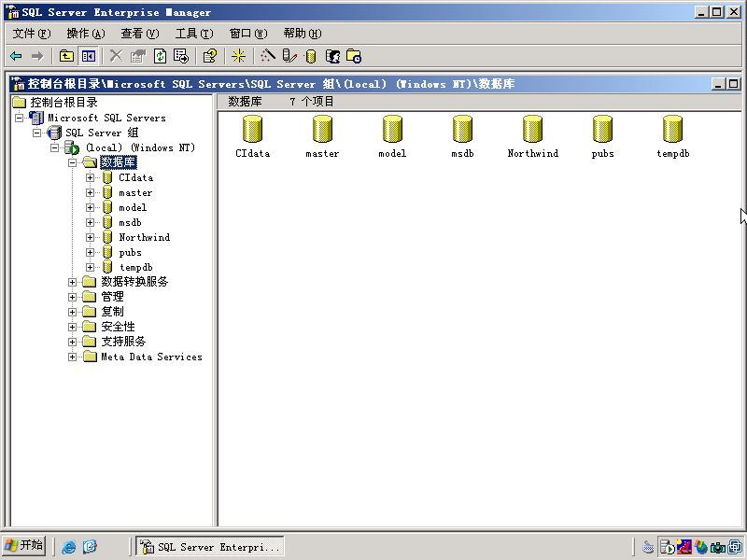Collapse the 数据库 folder node
The image size is (747, 560).
(73, 162)
